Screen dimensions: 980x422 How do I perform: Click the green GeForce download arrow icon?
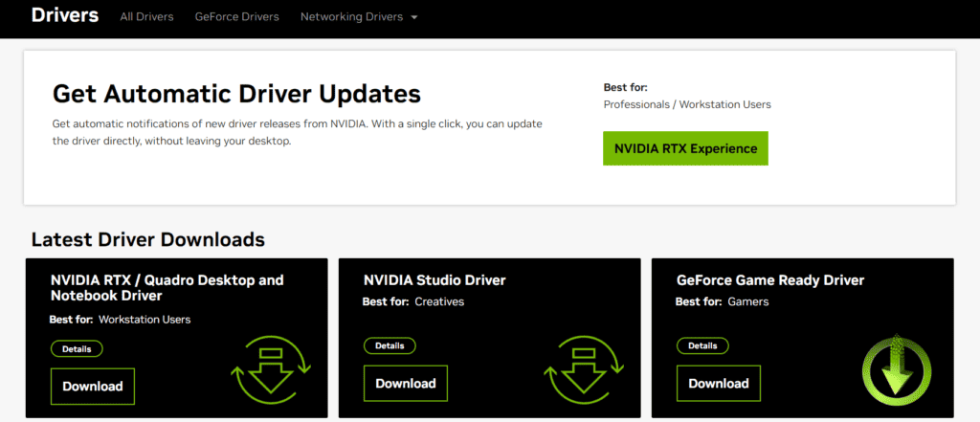point(897,370)
